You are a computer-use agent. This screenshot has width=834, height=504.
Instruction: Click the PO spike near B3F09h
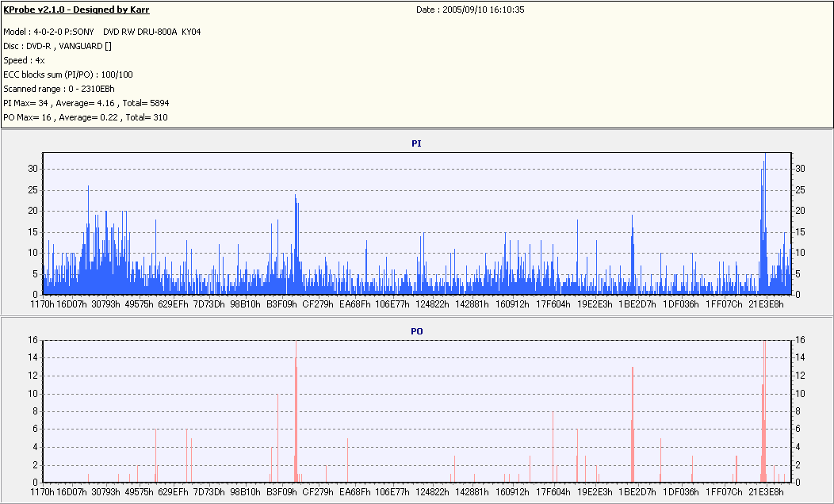296,411
